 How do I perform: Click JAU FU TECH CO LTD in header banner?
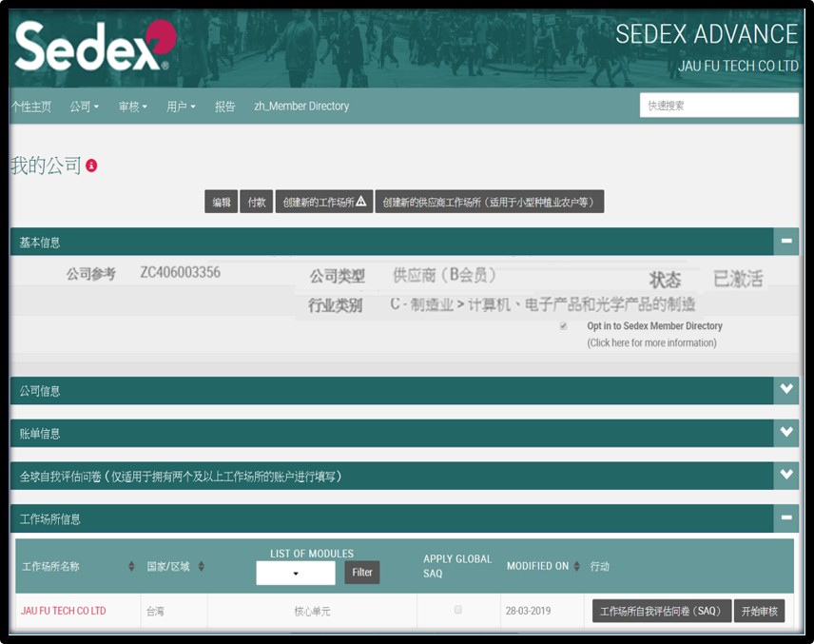pyautogui.click(x=738, y=66)
